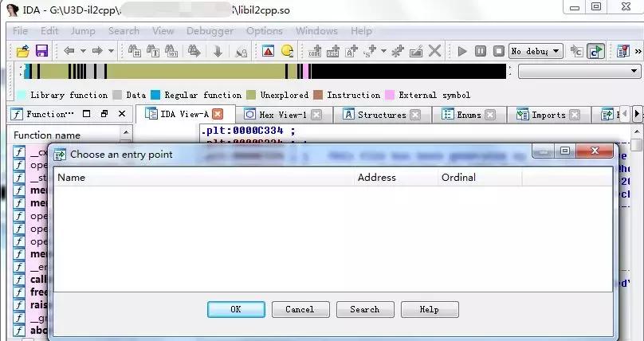Open the File menu
The width and height of the screenshot is (644, 341).
click(20, 31)
